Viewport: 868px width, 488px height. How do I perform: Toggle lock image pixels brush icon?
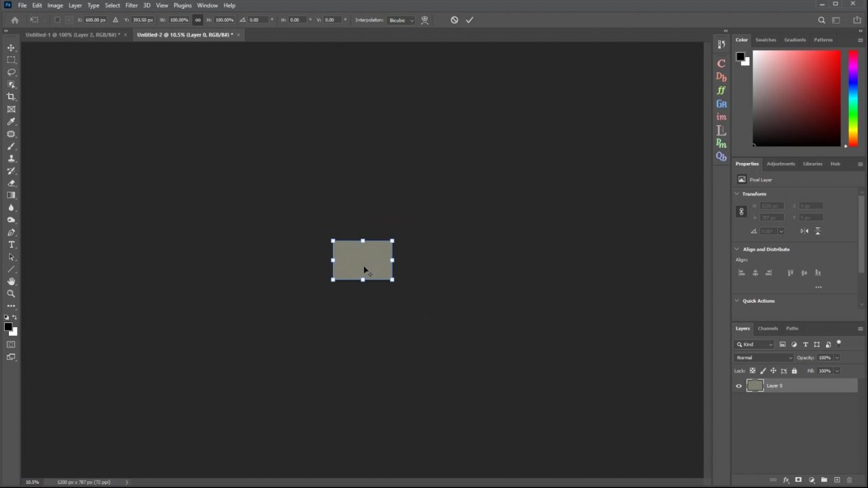click(x=763, y=371)
